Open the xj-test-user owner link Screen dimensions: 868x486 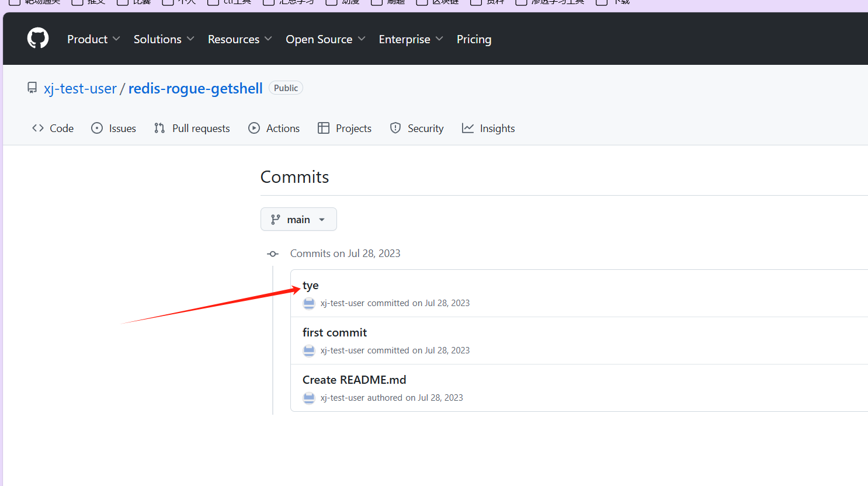tap(80, 88)
